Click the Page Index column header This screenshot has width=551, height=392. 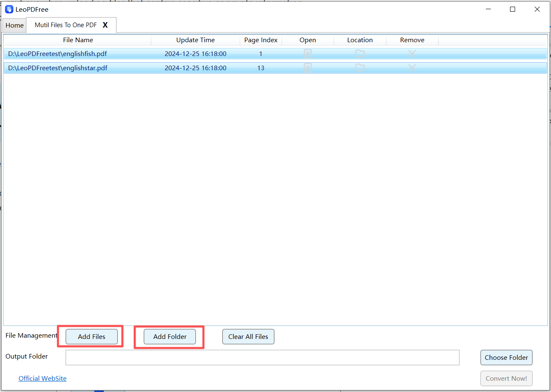coord(261,40)
